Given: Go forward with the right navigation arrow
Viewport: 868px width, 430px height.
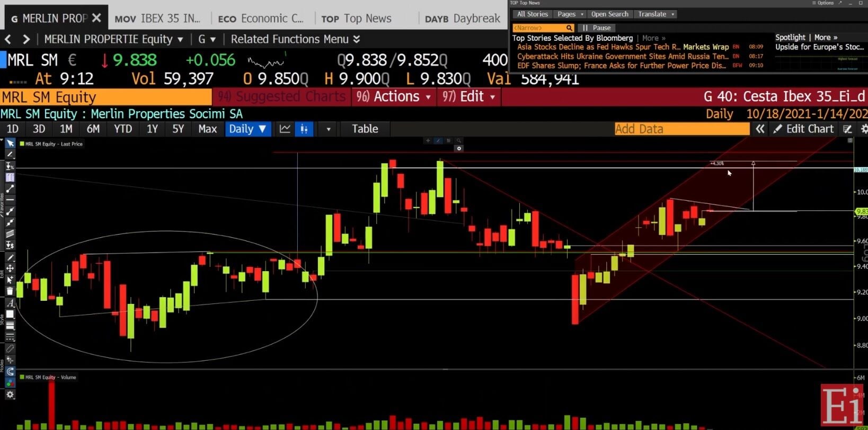Looking at the screenshot, I should 26,39.
